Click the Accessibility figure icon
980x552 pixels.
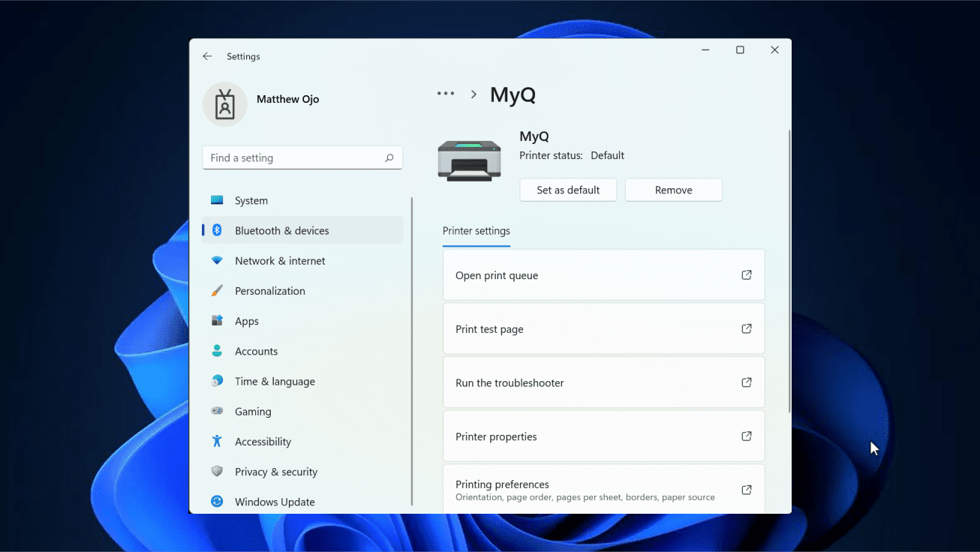coord(217,441)
